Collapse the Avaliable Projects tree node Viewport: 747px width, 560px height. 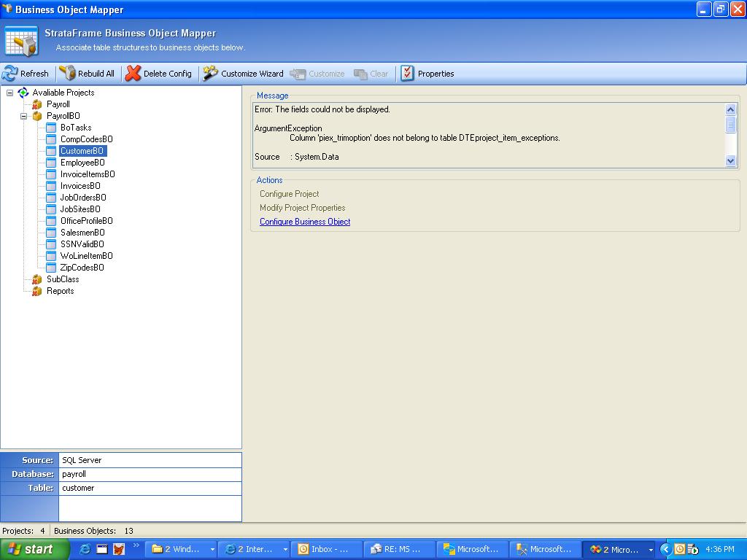coord(10,93)
